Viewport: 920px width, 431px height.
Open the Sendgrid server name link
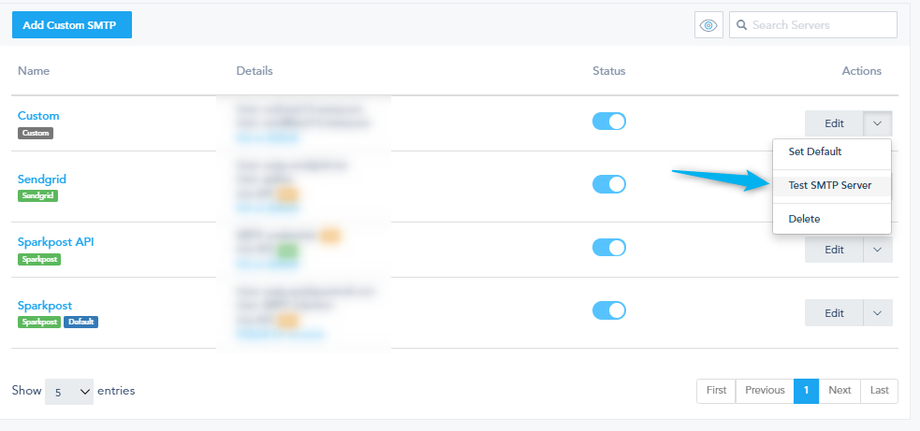pos(42,179)
